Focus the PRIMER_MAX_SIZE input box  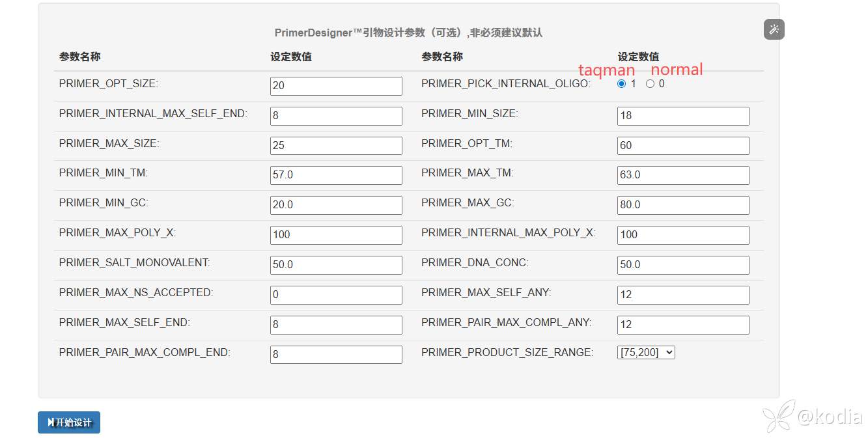pyautogui.click(x=336, y=146)
